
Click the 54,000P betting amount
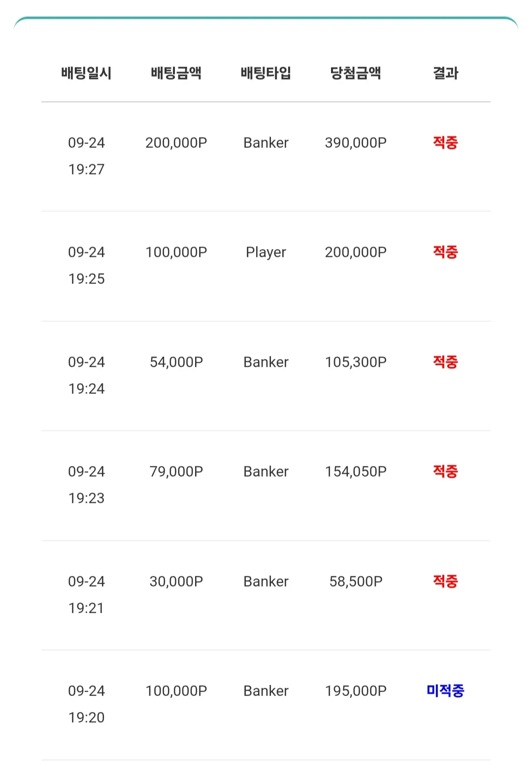coord(176,362)
